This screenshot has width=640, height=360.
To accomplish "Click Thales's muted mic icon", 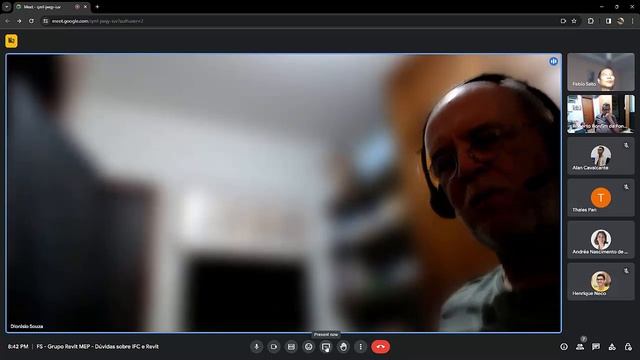I will (x=626, y=187).
